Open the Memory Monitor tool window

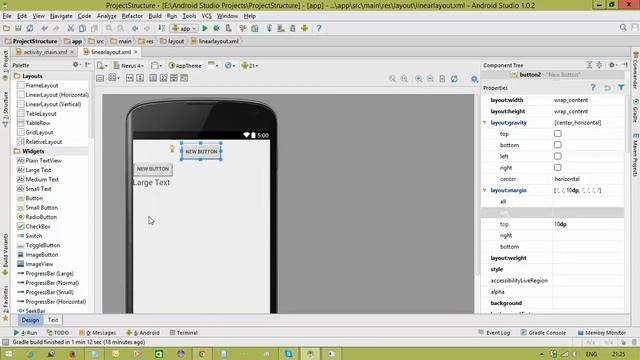coord(602,333)
